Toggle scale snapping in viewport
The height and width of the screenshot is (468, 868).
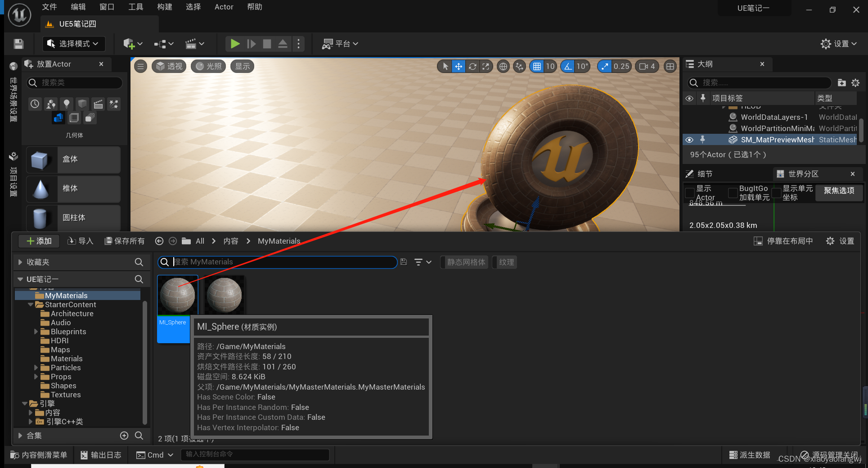(x=605, y=67)
